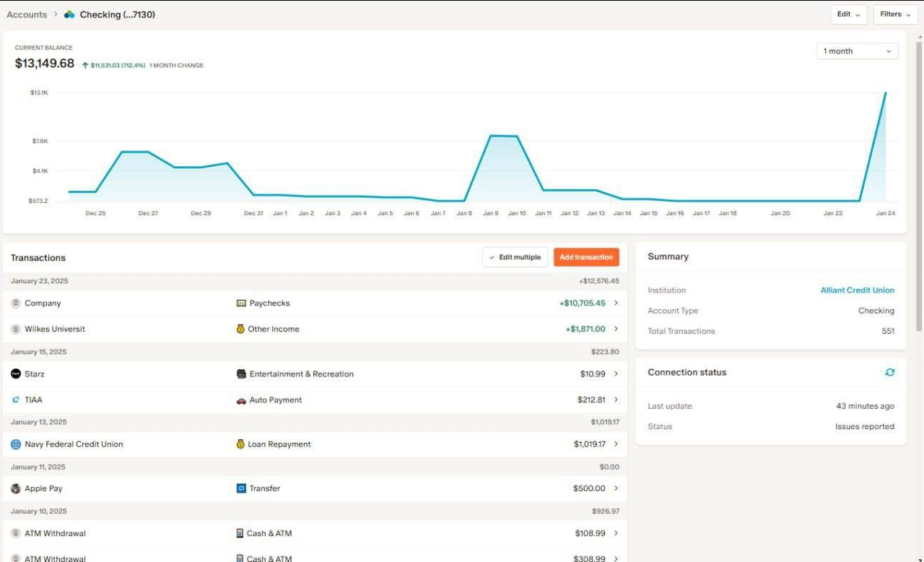Click the Starz merchant logo icon
Screen dimensions: 924x562
tap(16, 373)
